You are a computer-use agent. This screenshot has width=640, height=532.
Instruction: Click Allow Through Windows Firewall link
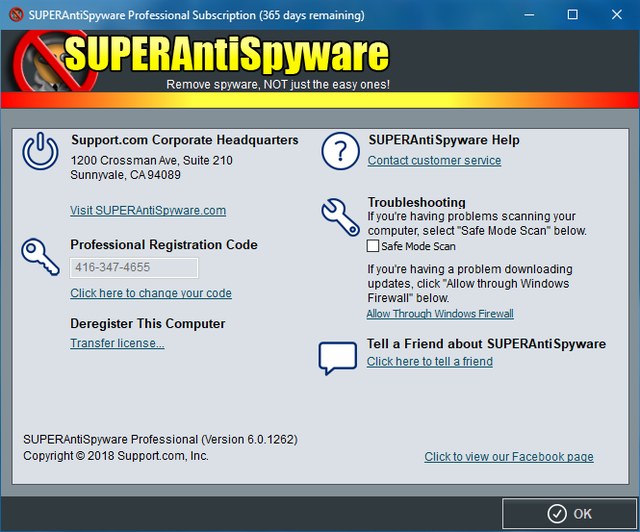(440, 313)
